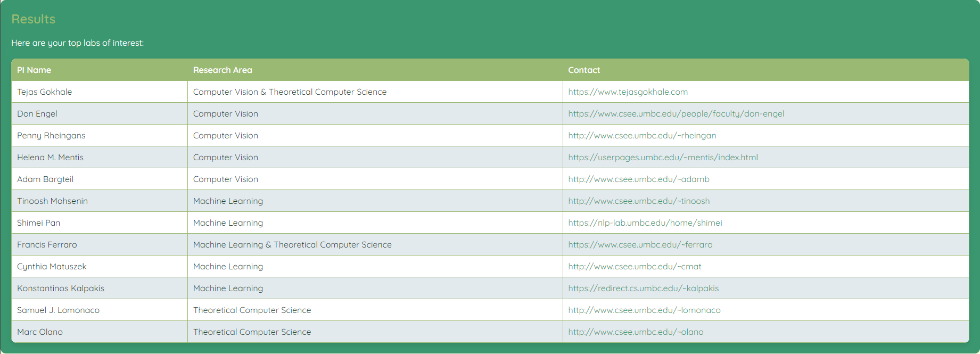980x354 pixels.
Task: Click Konstantinos Kalpakis's Machine Learning cell
Action: coord(375,288)
